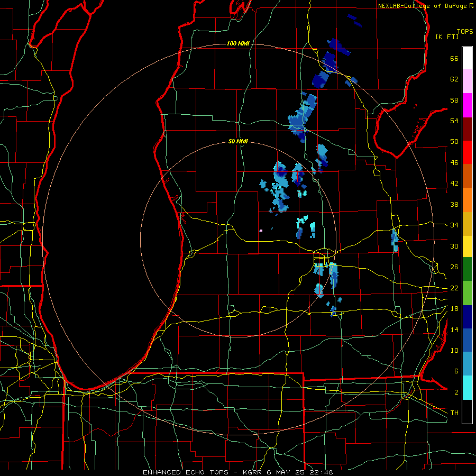Click the "54" legend value
Image resolution: width=476 pixels, height=476 pixels.
tap(454, 121)
